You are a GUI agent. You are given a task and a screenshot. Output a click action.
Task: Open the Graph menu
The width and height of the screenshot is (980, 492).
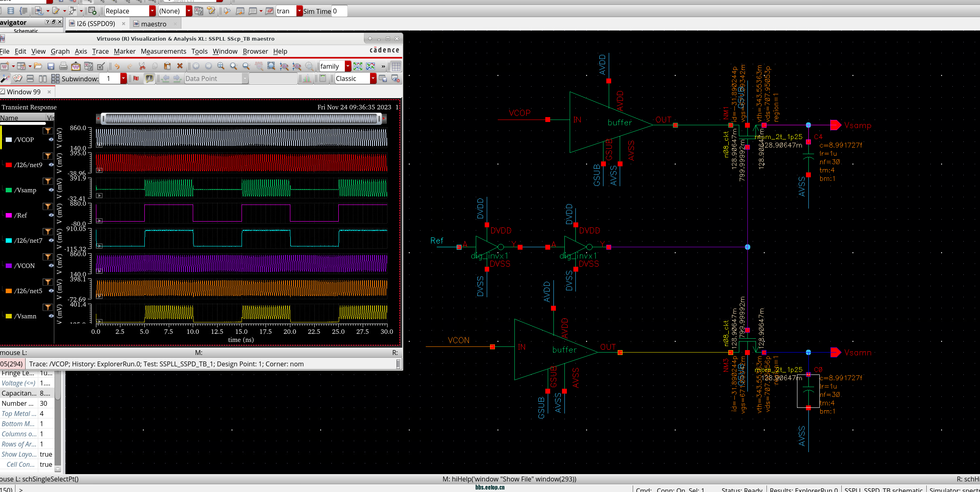[60, 51]
